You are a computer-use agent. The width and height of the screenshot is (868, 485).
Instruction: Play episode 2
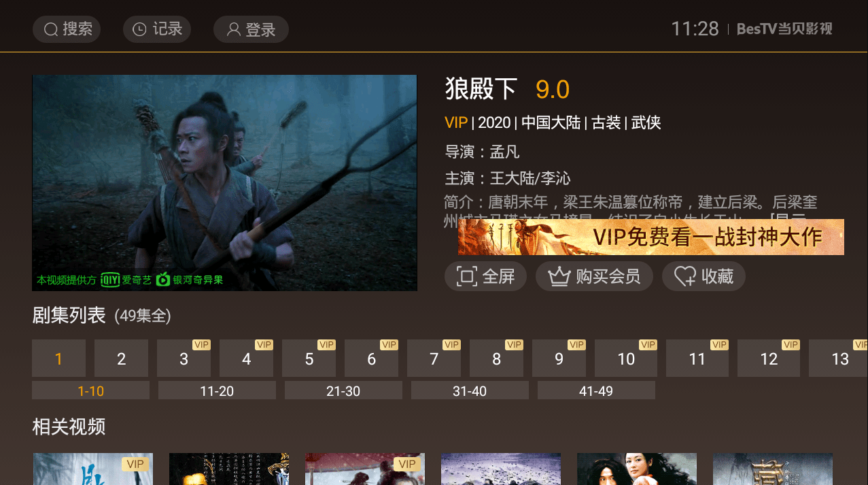pos(121,358)
